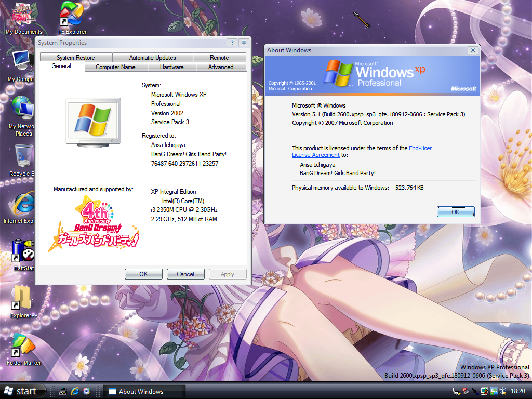Click VirtualBox cube tray icon

tap(503, 391)
